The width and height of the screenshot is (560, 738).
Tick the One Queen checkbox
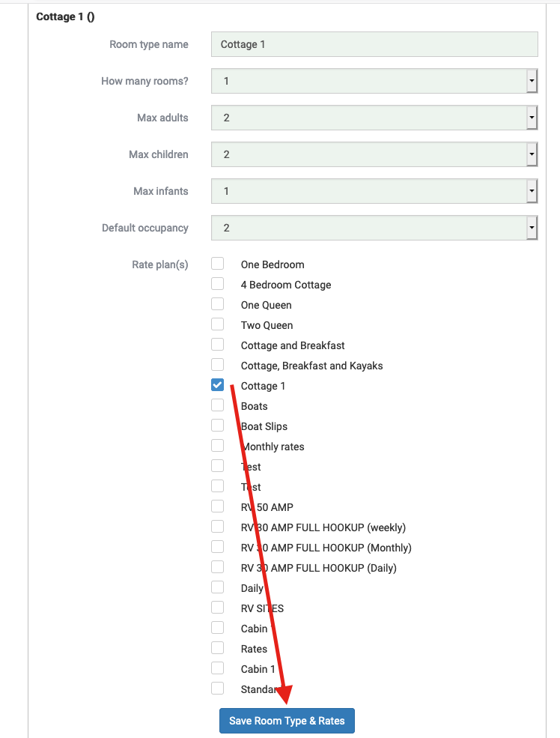click(217, 304)
